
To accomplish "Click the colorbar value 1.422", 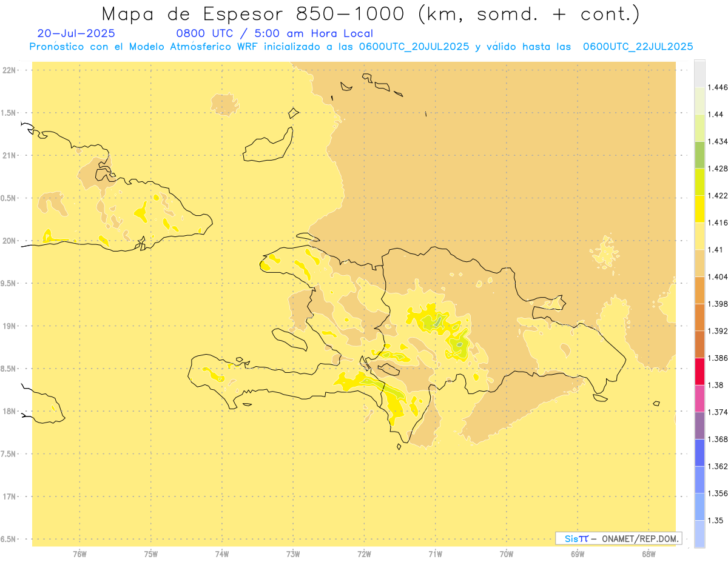I will click(x=718, y=195).
